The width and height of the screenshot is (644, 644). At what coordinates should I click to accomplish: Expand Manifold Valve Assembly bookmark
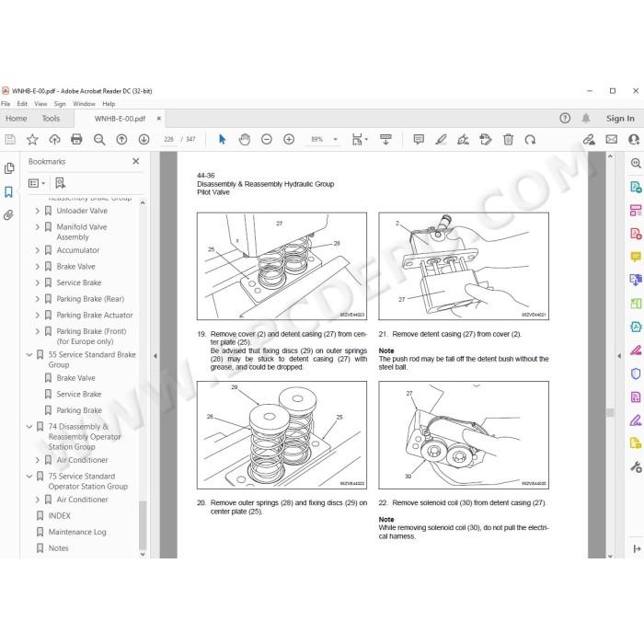[38, 227]
